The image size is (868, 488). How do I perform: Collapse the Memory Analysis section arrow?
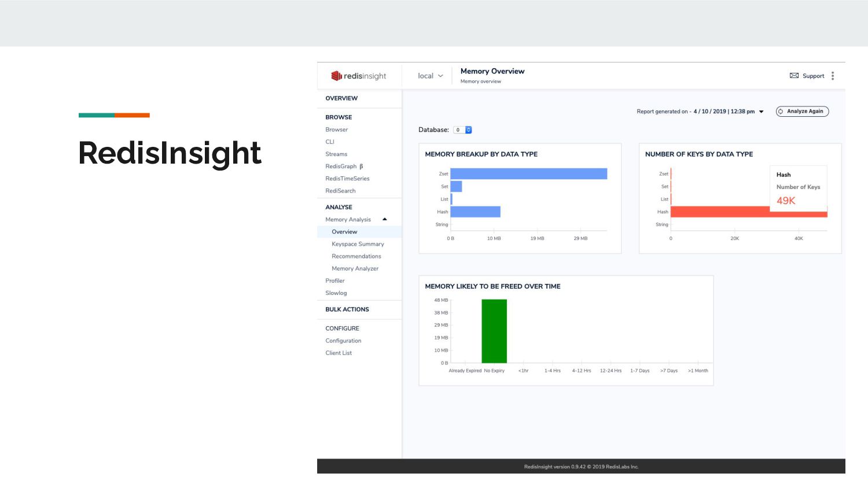pyautogui.click(x=385, y=219)
